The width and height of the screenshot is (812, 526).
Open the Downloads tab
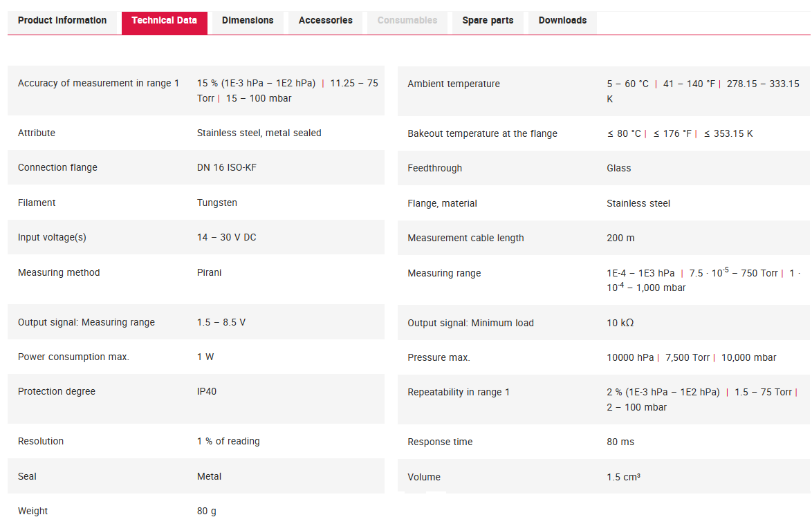pos(562,21)
